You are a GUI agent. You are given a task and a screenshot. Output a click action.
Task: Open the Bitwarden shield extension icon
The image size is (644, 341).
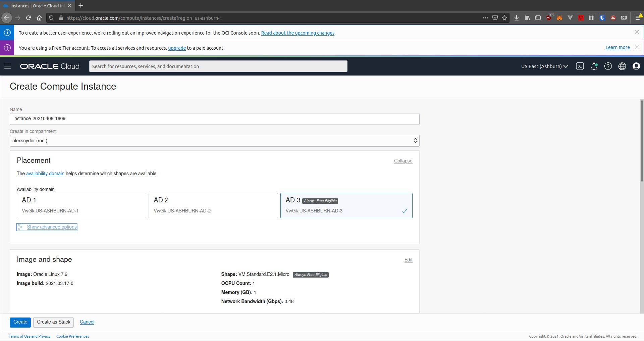pos(602,18)
